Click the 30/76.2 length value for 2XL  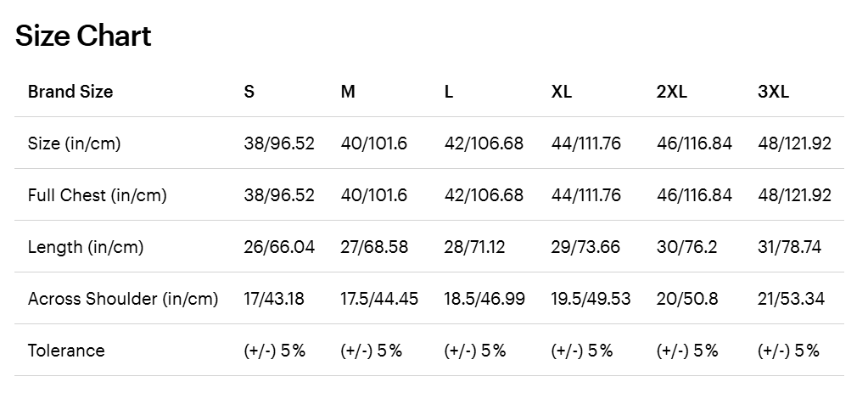[x=687, y=247]
